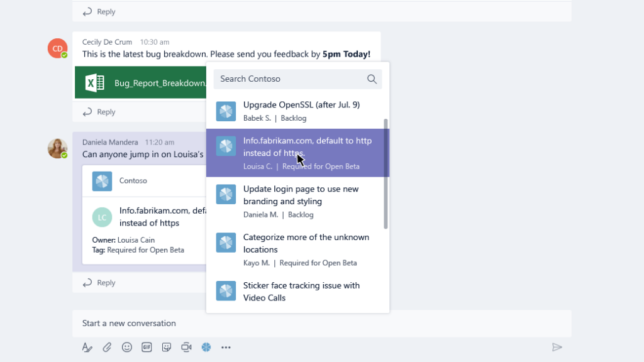Click the Daniela Mandera sender name
This screenshot has width=644, height=362.
(110, 142)
